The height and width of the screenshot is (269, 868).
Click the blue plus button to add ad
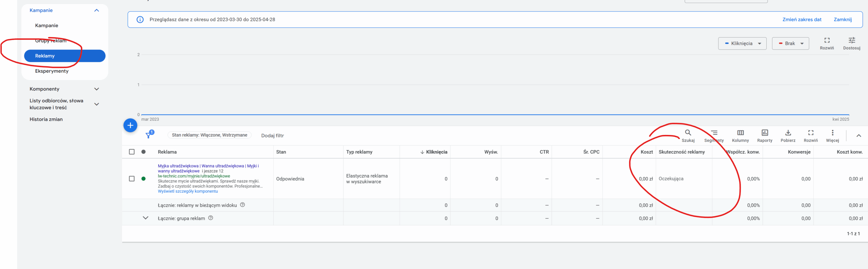(x=130, y=126)
